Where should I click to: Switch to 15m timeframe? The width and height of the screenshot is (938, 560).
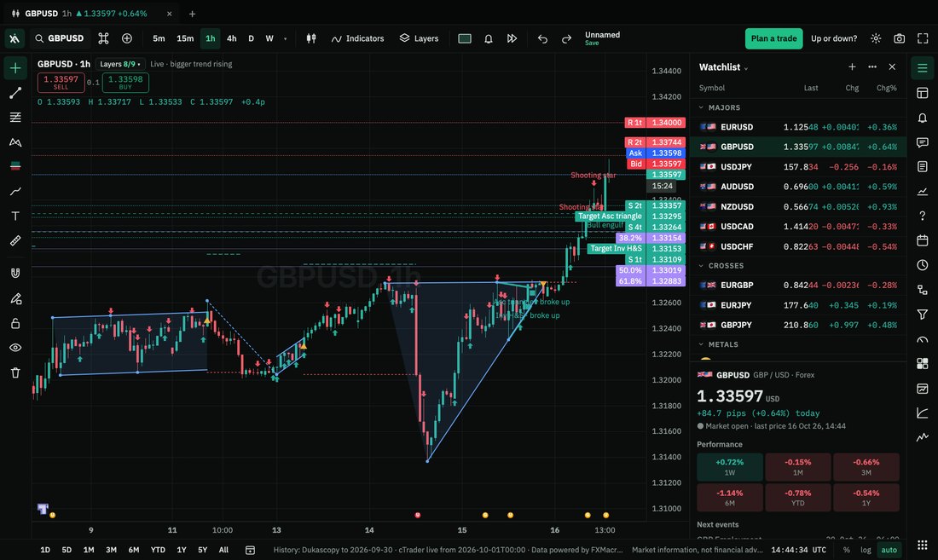pos(185,38)
